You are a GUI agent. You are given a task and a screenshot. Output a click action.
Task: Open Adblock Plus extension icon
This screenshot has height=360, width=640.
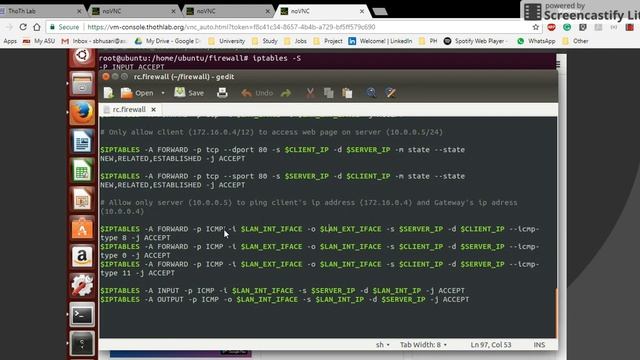pyautogui.click(x=551, y=27)
